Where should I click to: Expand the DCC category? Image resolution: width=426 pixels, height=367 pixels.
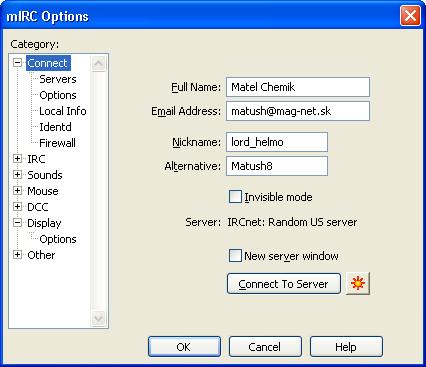17,207
